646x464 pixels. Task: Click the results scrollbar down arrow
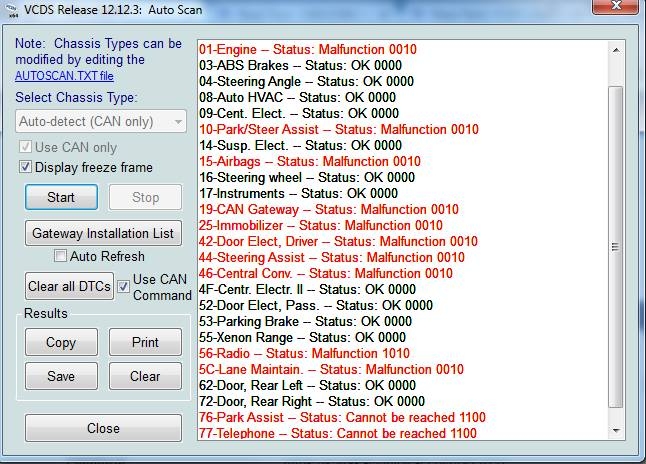(x=616, y=430)
